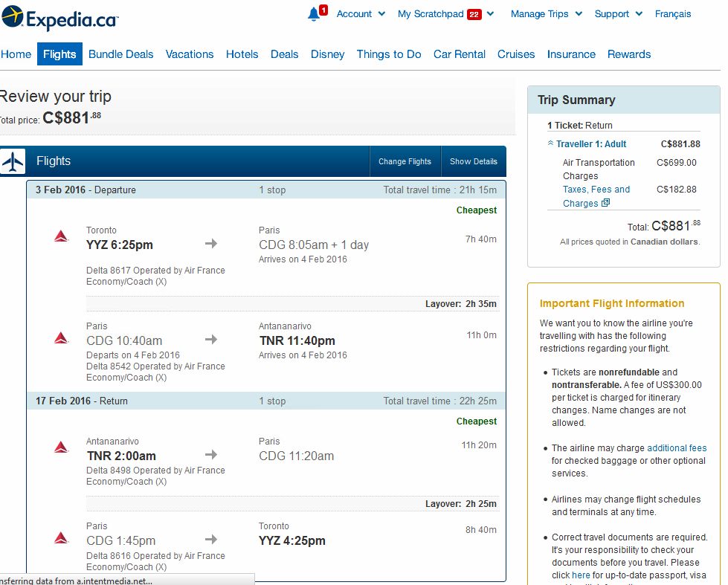
Task: Switch language with the Français link
Action: point(673,14)
